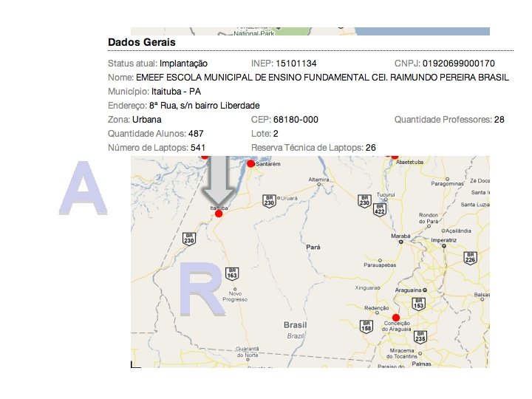
Task: Click the Reserva Técnica value '26'
Action: (371, 148)
